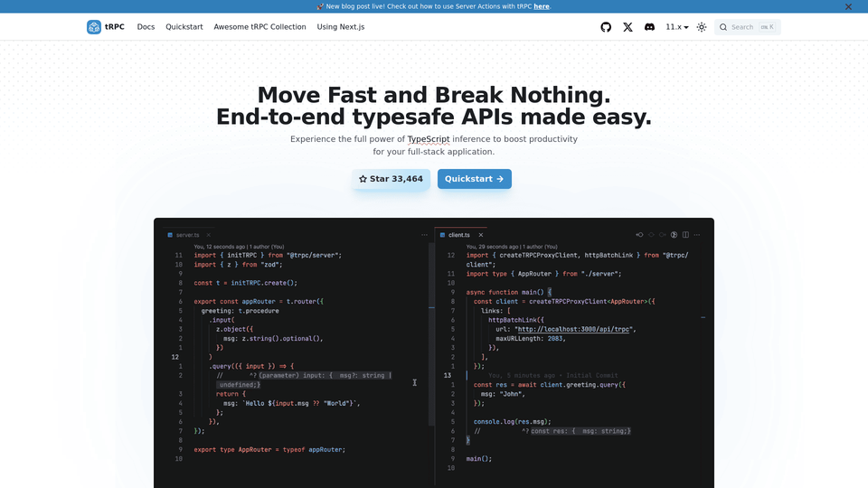
Task: Open the X (Twitter) profile icon
Action: click(x=627, y=27)
